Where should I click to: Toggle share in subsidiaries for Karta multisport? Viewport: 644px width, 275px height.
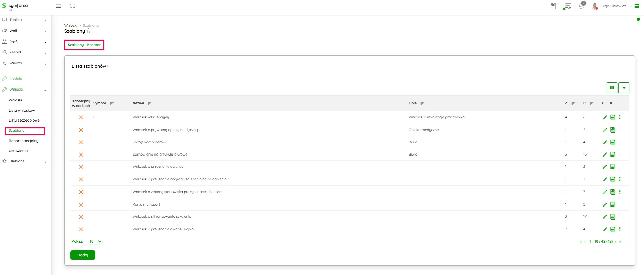(81, 205)
